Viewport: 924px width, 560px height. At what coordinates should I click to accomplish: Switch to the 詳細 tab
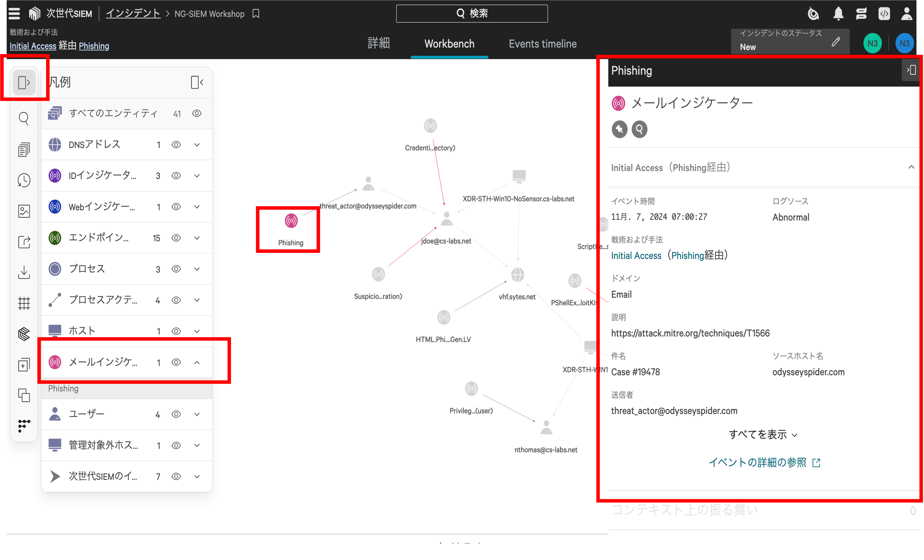(x=378, y=43)
